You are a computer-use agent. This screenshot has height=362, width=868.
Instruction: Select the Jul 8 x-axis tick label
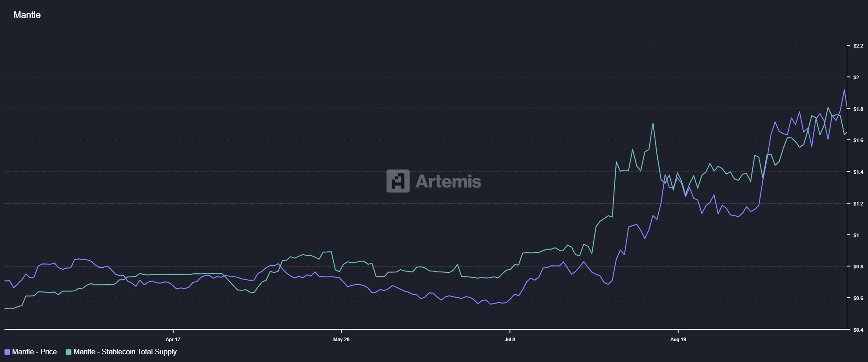(509, 339)
